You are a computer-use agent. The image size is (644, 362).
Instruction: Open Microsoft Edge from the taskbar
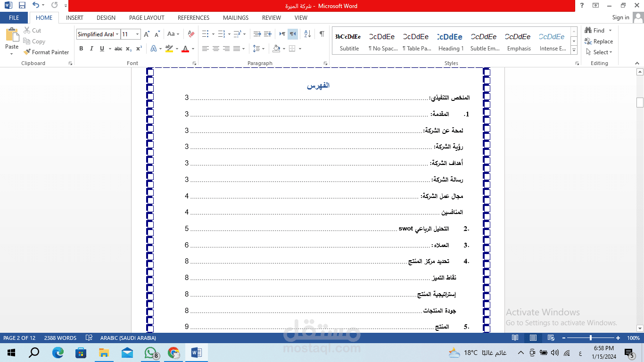(58, 353)
